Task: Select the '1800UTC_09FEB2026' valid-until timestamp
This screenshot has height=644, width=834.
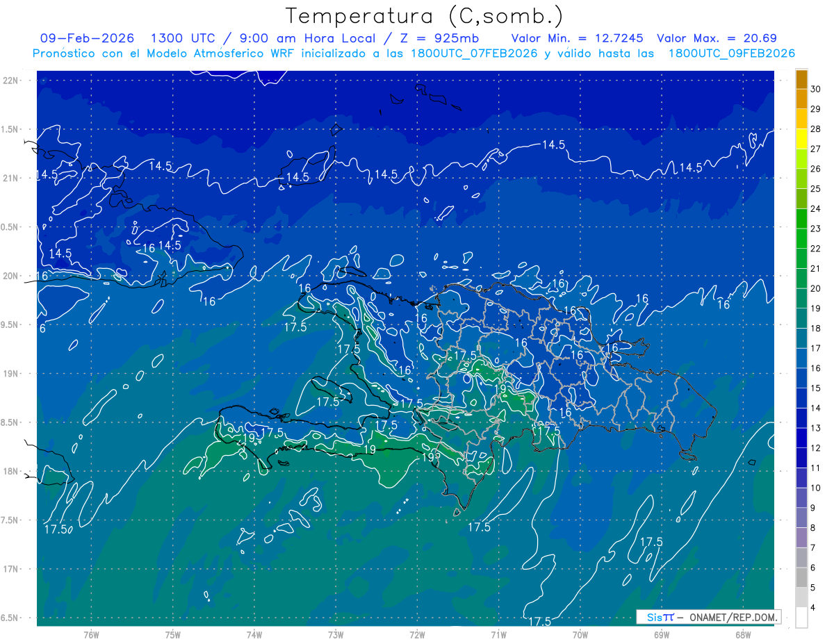Action: click(x=731, y=53)
